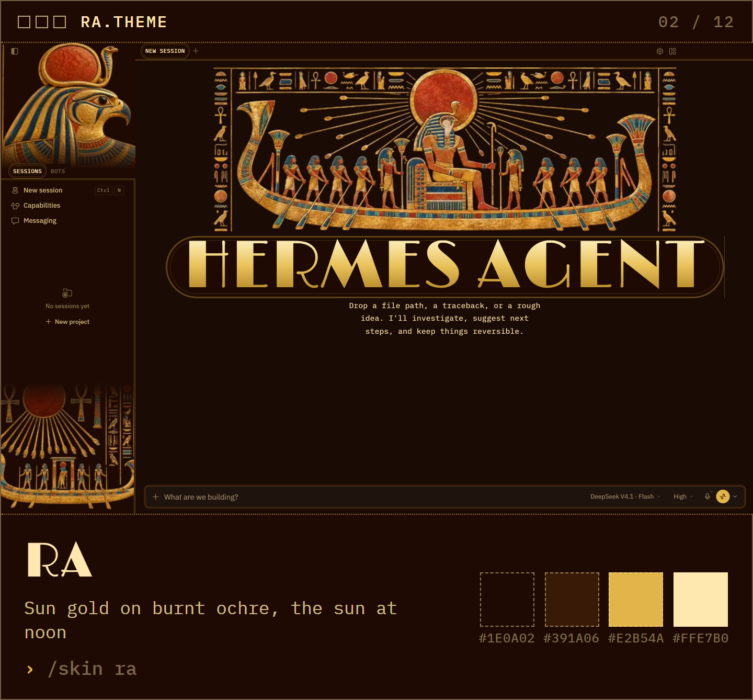Click the plus attach icon in prompt box
753x700 pixels.
click(x=155, y=497)
